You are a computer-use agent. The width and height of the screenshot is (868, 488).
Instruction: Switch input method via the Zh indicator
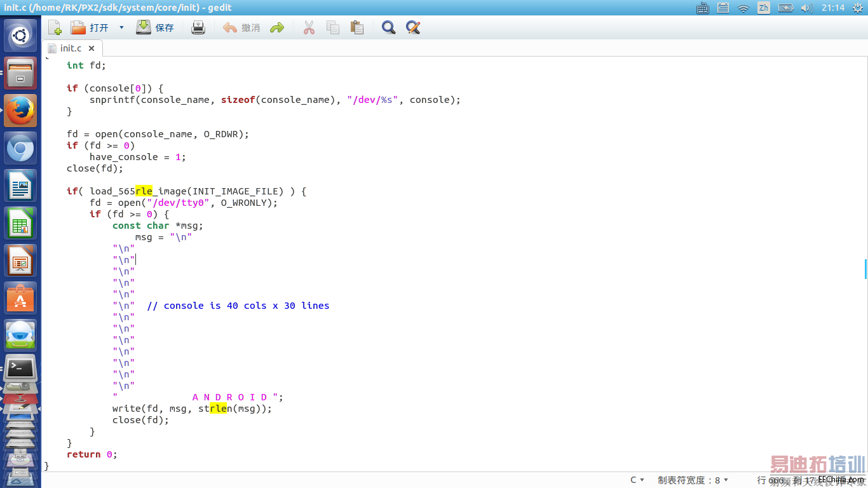click(x=764, y=8)
